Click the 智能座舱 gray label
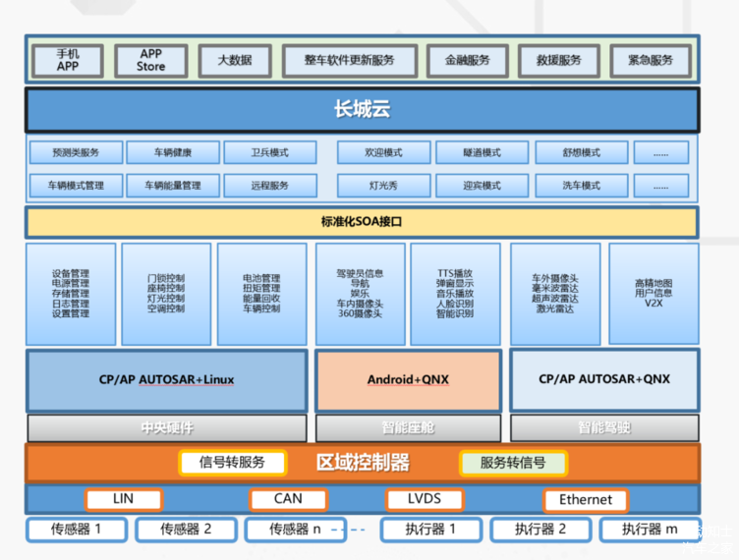 (407, 428)
